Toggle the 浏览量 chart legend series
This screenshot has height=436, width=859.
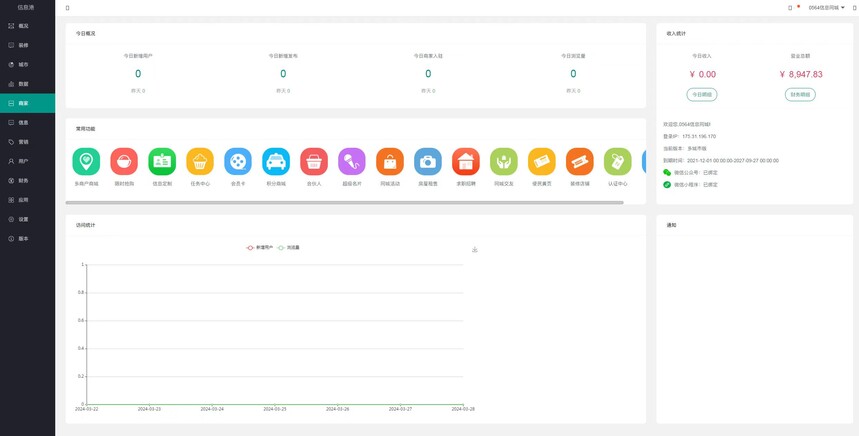pyautogui.click(x=289, y=247)
